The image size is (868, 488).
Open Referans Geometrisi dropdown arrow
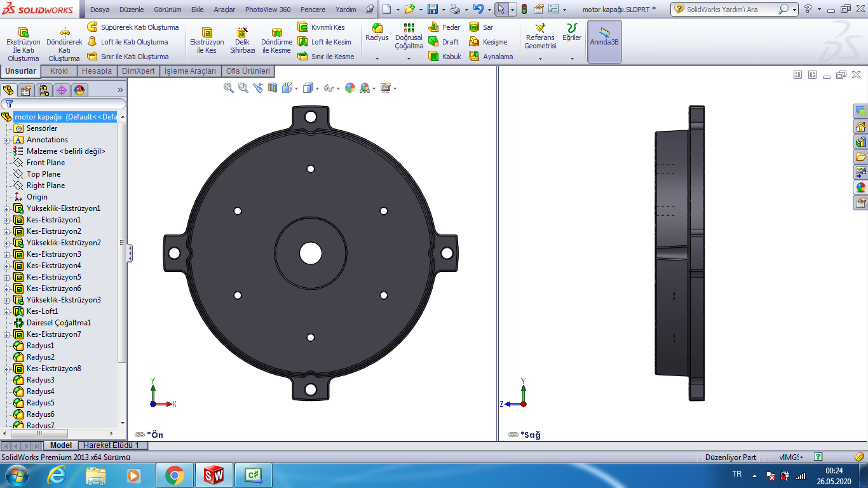(x=540, y=58)
